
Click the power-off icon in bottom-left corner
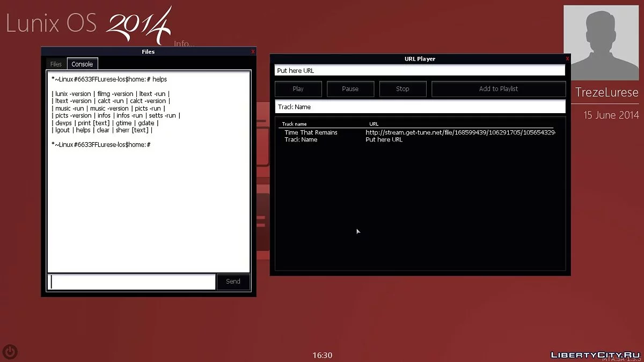(x=10, y=352)
